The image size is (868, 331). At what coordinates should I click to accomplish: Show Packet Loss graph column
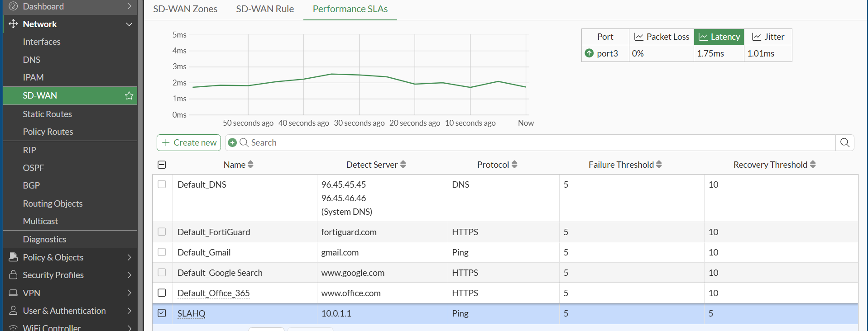(x=662, y=37)
